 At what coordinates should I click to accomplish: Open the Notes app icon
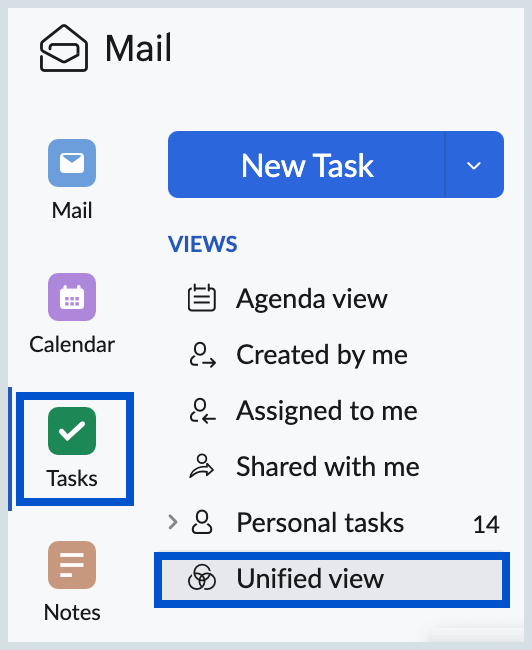point(72,565)
